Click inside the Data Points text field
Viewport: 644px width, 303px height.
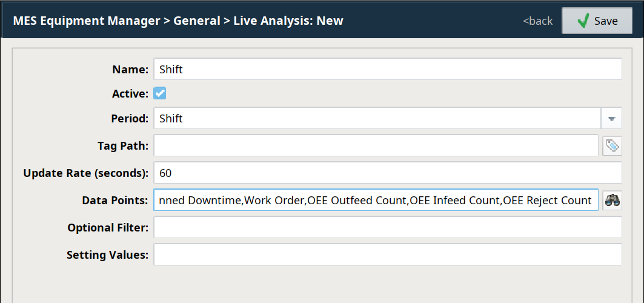tap(376, 200)
